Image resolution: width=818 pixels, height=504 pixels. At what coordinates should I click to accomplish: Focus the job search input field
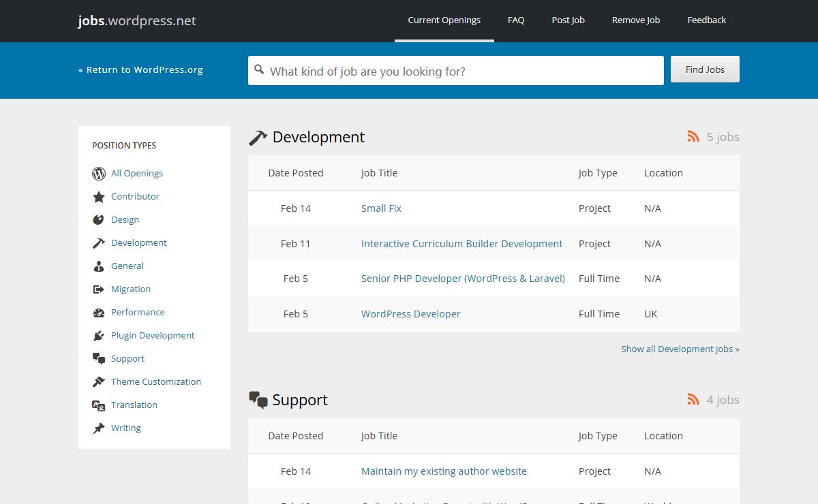[x=456, y=71]
